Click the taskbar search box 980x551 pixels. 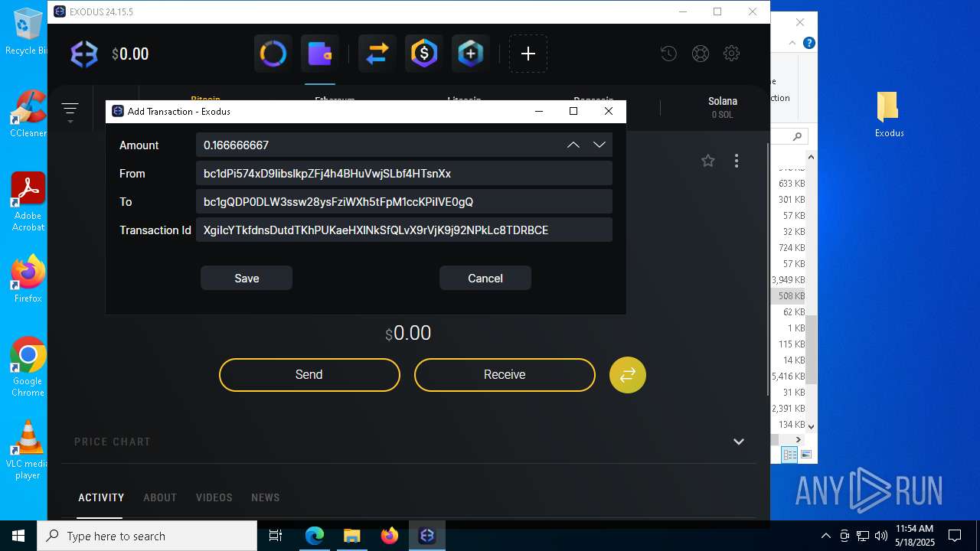147,536
